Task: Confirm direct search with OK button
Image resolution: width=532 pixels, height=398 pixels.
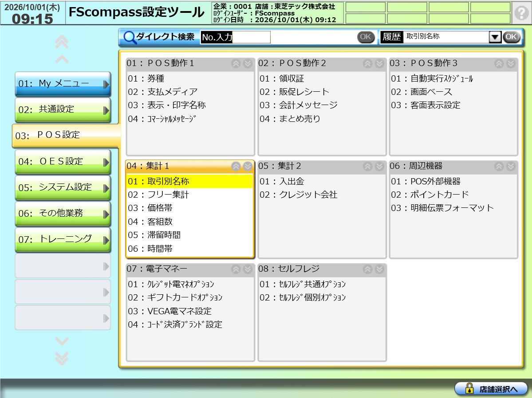Action: [x=366, y=37]
